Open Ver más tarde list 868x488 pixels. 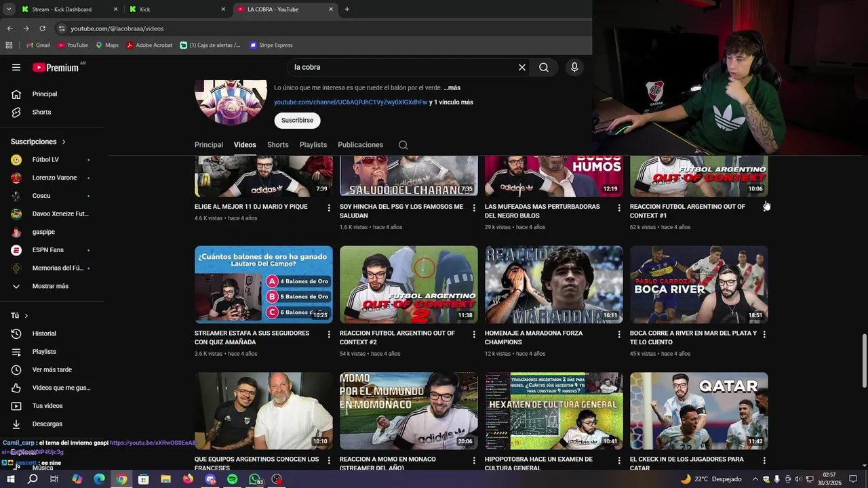52,369
